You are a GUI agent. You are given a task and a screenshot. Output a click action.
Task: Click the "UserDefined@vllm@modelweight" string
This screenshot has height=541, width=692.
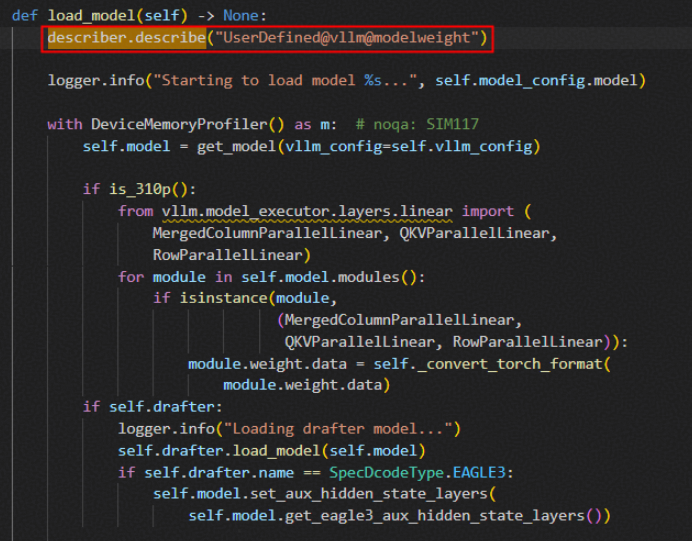pos(346,38)
